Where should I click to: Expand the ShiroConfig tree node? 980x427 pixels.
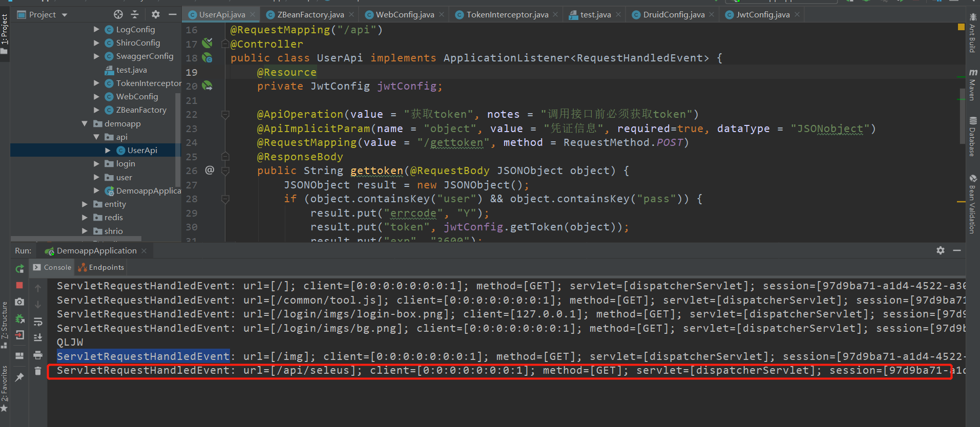(x=96, y=43)
